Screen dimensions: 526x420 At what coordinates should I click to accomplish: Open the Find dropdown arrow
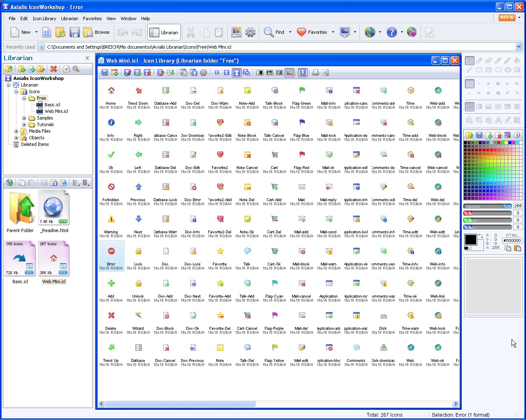pyautogui.click(x=290, y=32)
